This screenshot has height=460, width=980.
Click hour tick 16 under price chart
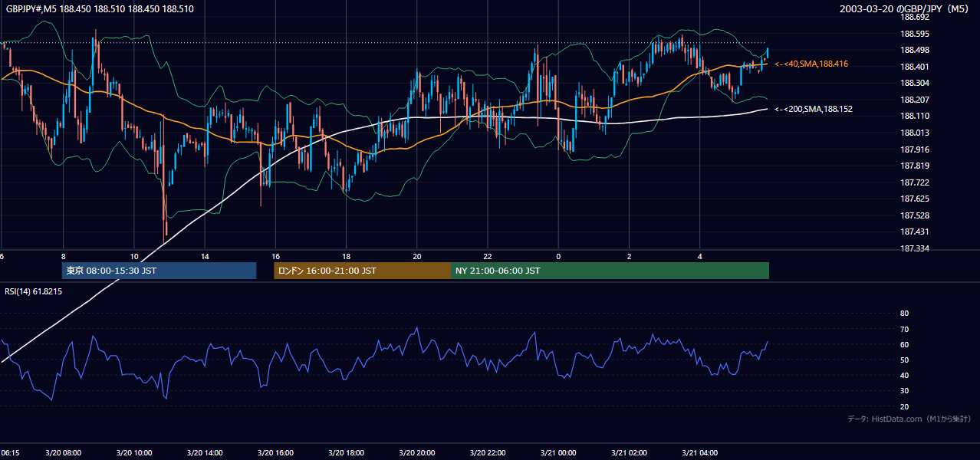275,257
